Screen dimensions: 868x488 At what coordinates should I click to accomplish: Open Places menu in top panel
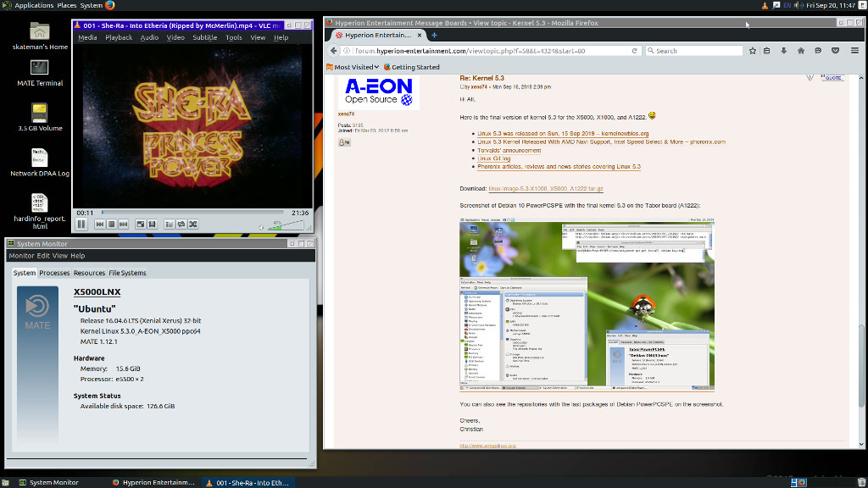tap(66, 5)
